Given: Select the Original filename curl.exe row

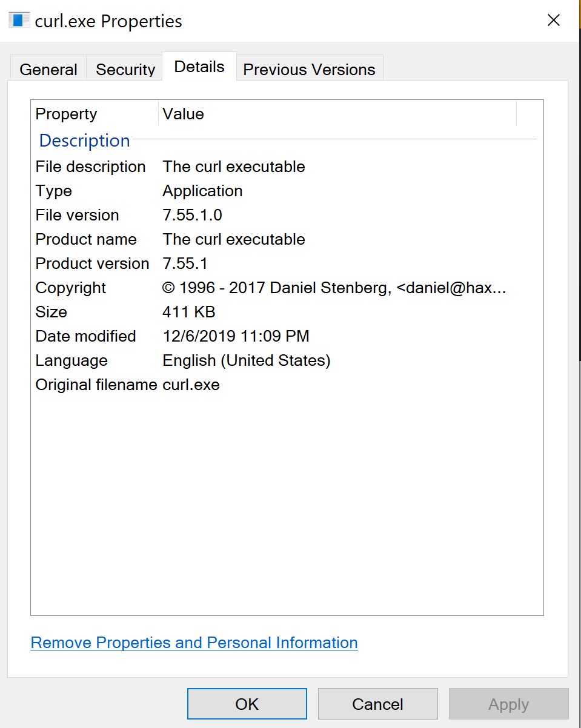Looking at the screenshot, I should (127, 385).
